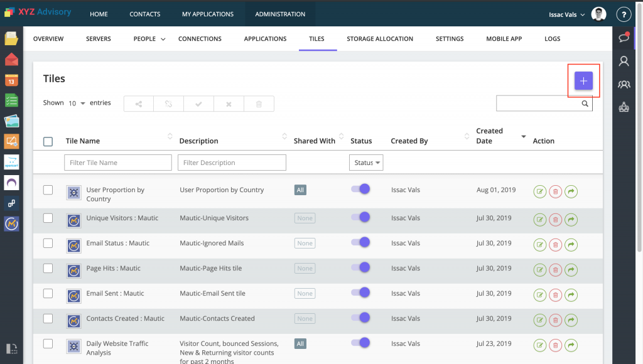Click the trash delete icon in bulk toolbar
Image resolution: width=643 pixels, height=364 pixels.
(259, 104)
